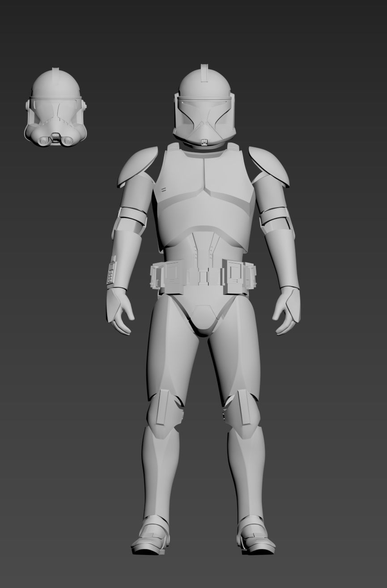The image size is (387, 588).
Task: Select the wrist control pad on the forearm
Action: click(112, 270)
